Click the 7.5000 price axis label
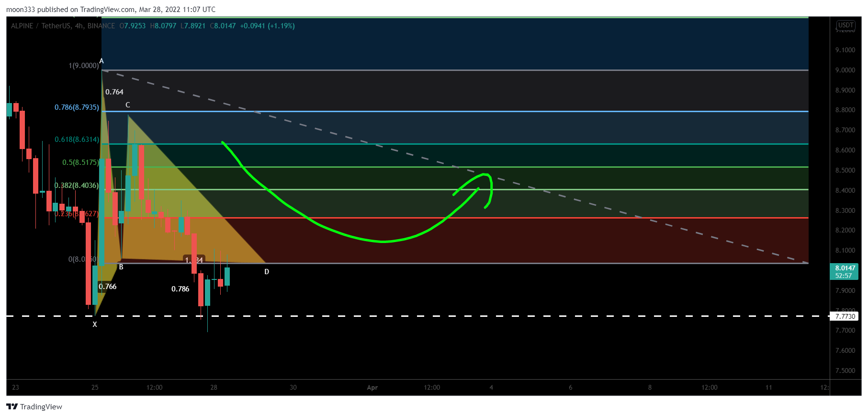Viewport: 868px width, 417px height. click(x=845, y=371)
